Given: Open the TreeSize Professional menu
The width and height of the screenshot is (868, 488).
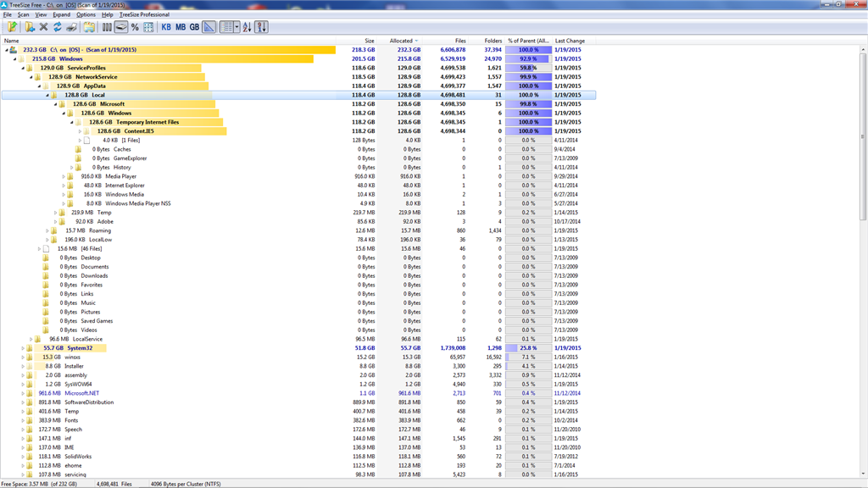Looking at the screenshot, I should [144, 14].
